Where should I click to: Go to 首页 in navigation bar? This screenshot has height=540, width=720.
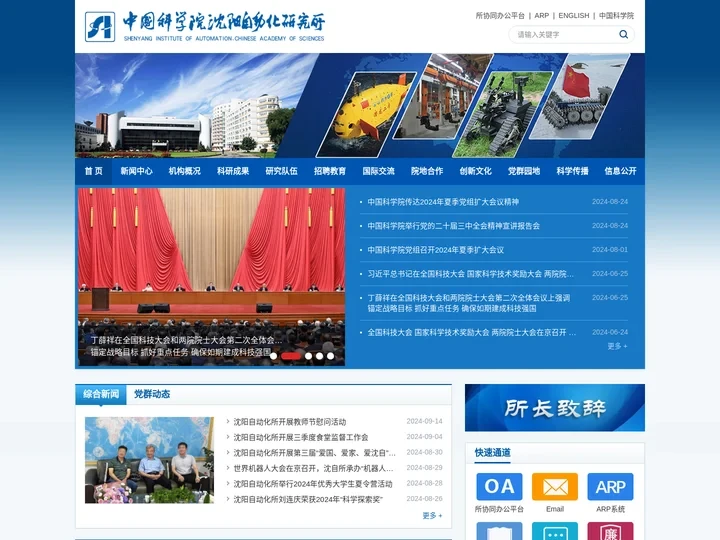pyautogui.click(x=94, y=171)
